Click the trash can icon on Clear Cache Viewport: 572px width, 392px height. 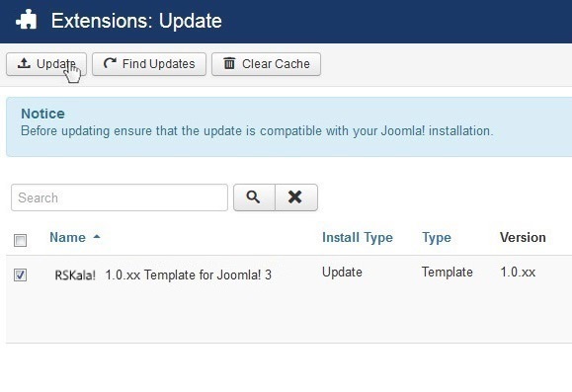229,63
